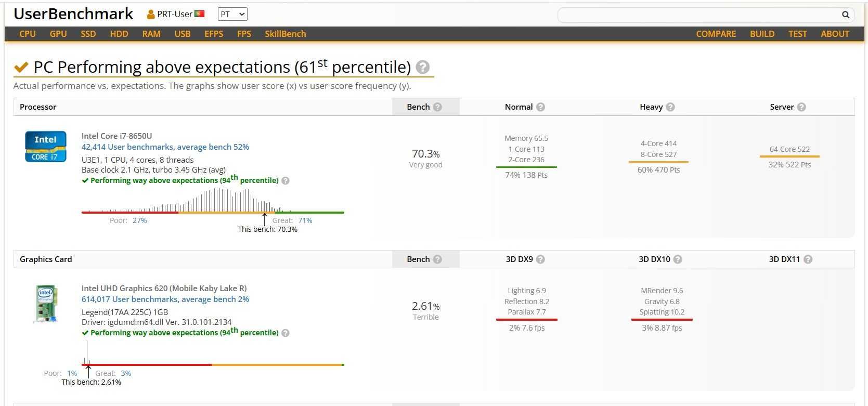Click the Intel Core i7 processor logo
This screenshot has height=406, width=868.
[46, 147]
